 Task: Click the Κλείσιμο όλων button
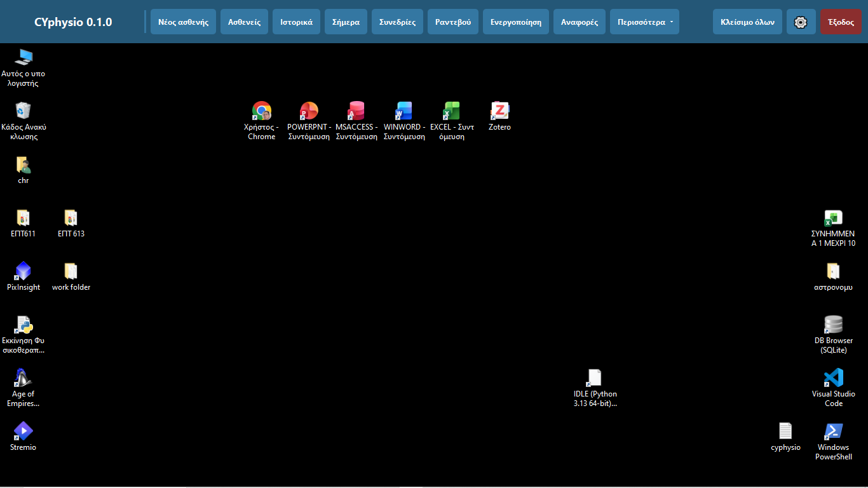tap(747, 22)
